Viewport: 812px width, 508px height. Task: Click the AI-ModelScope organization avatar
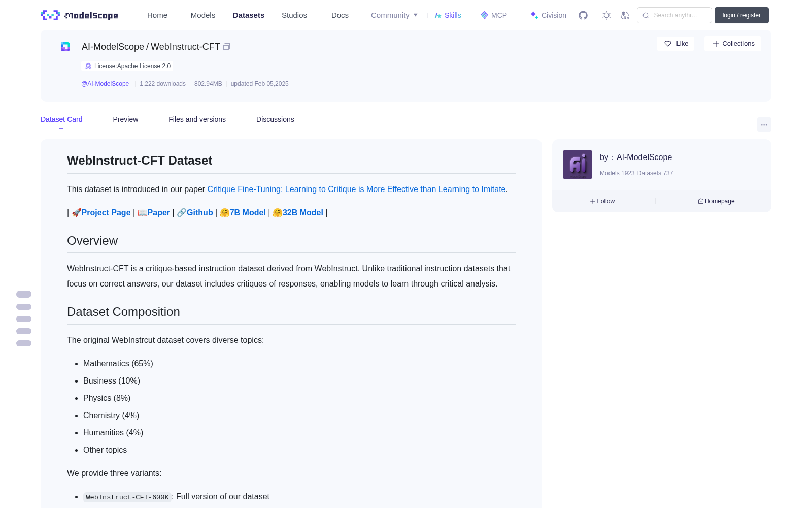click(x=578, y=165)
